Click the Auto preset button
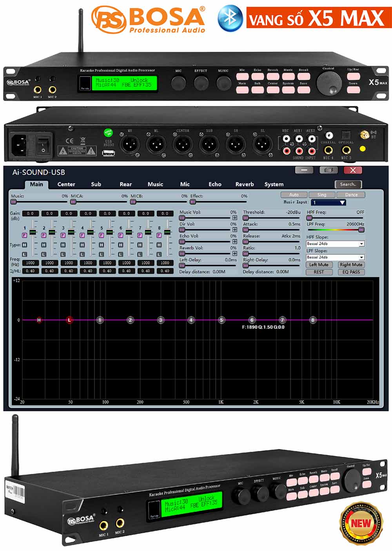 coord(294,195)
